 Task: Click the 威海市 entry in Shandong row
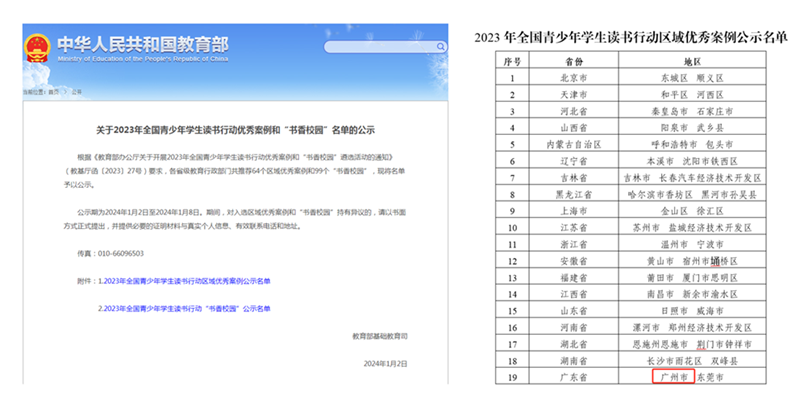click(710, 311)
